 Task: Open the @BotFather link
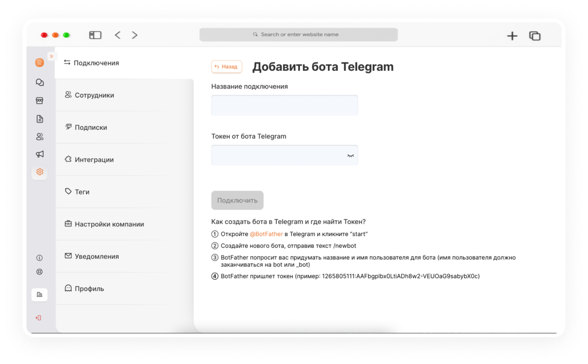pos(266,234)
